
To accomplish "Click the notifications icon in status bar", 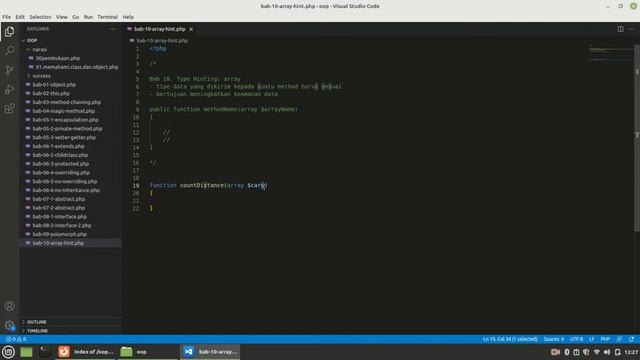I will point(631,339).
